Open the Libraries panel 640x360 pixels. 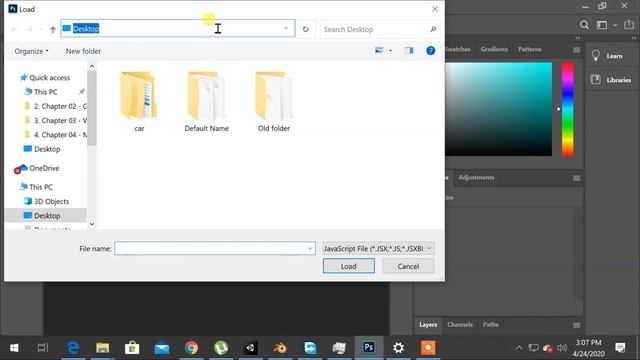point(611,80)
